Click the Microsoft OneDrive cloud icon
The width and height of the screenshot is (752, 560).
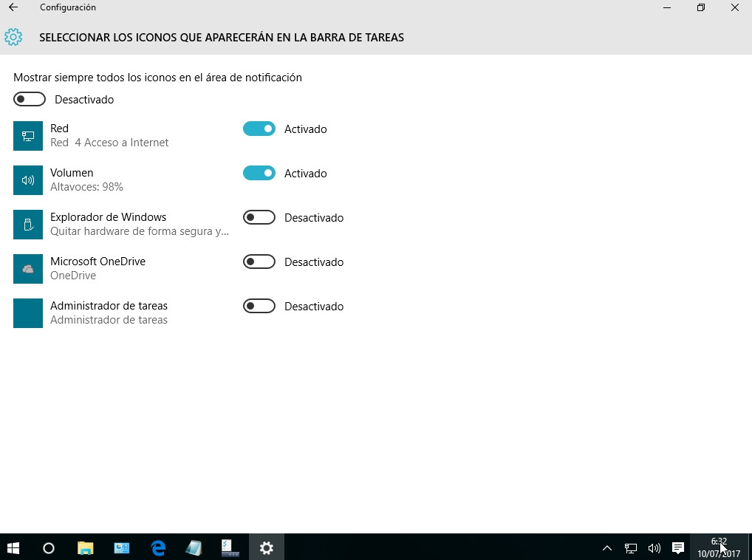click(x=28, y=269)
